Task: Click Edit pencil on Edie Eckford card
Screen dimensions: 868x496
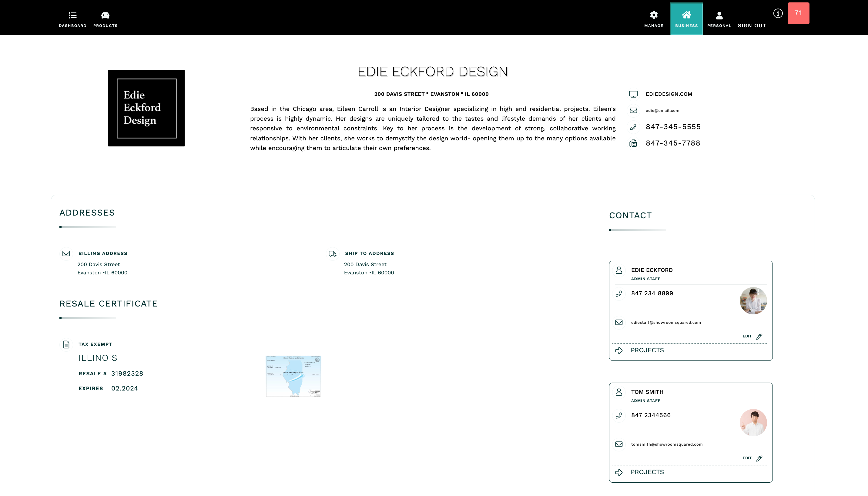Action: pyautogui.click(x=759, y=336)
